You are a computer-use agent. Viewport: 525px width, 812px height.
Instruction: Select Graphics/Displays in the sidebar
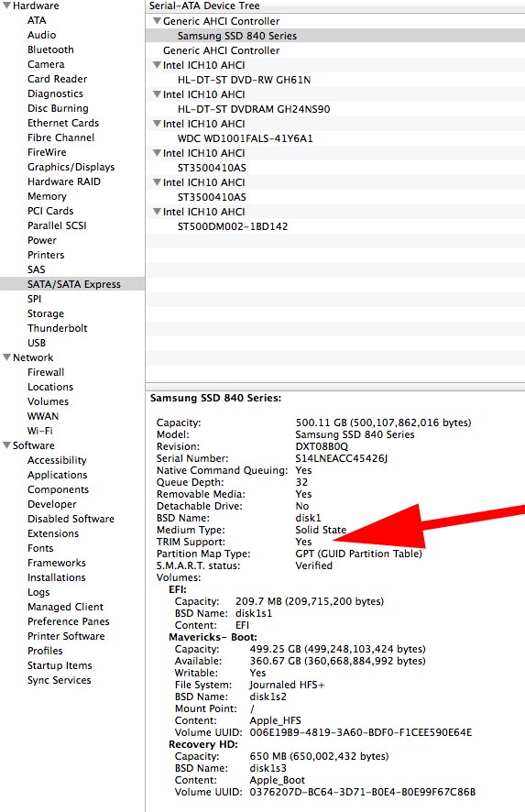coord(71,167)
